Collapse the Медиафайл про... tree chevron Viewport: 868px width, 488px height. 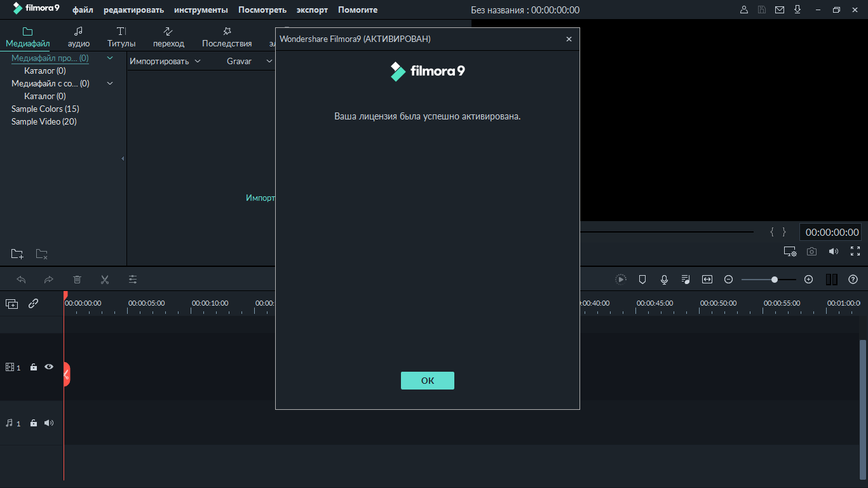click(110, 58)
